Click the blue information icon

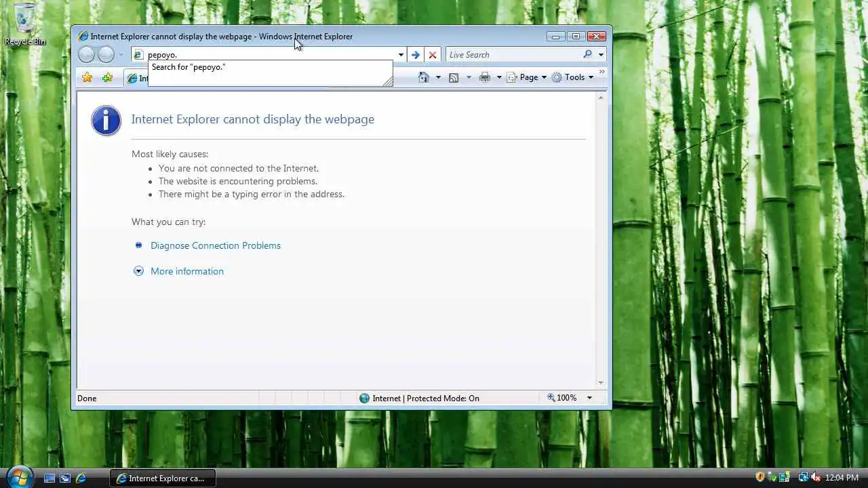click(106, 121)
